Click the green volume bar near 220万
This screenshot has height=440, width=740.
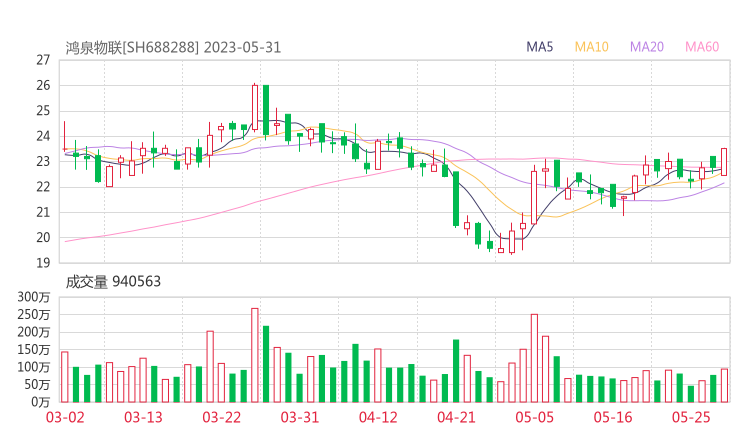click(266, 364)
